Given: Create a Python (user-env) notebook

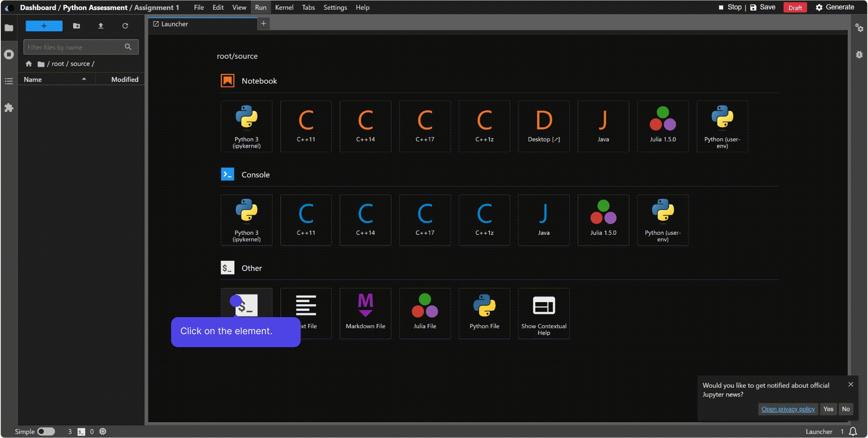Looking at the screenshot, I should (x=722, y=126).
